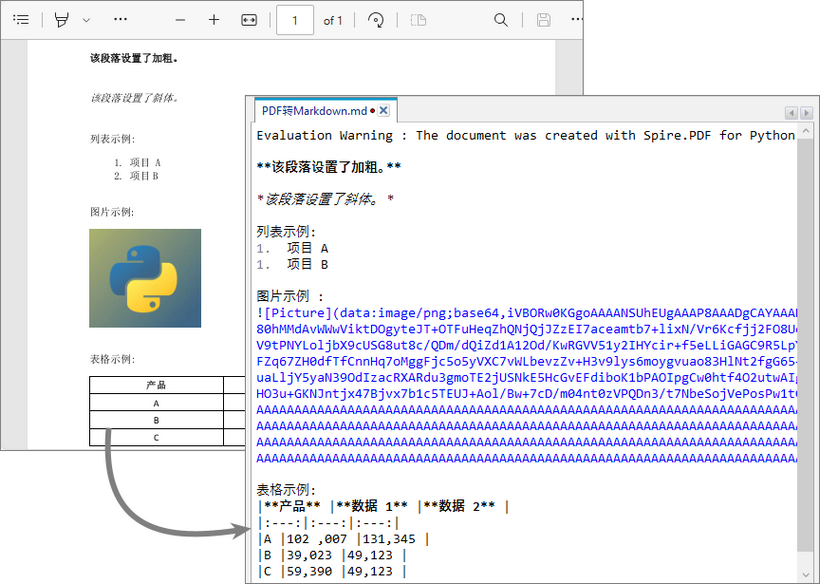The image size is (820, 584).
Task: Open the three-dot menu beside the highlighter dropdown
Action: point(120,19)
